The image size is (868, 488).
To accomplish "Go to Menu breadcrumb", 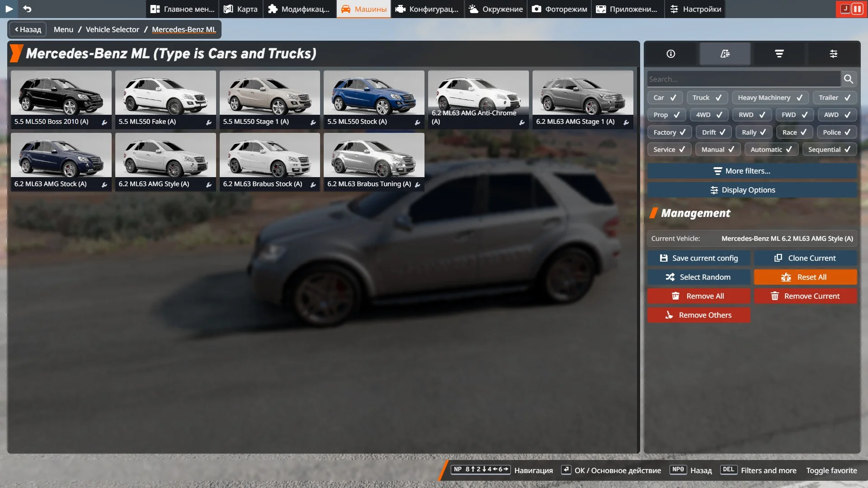I will coord(63,29).
